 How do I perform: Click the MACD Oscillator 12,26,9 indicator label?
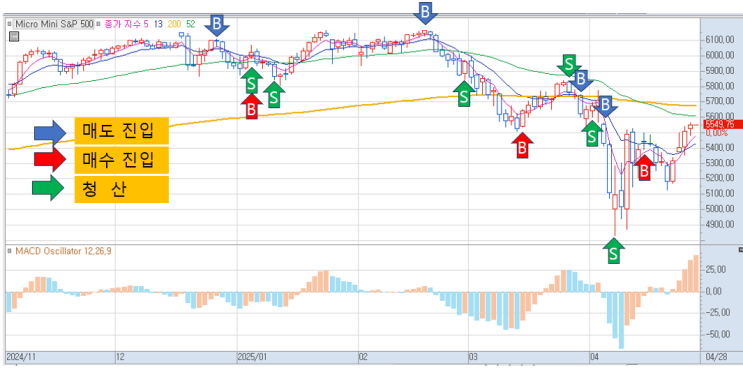pyautogui.click(x=63, y=251)
